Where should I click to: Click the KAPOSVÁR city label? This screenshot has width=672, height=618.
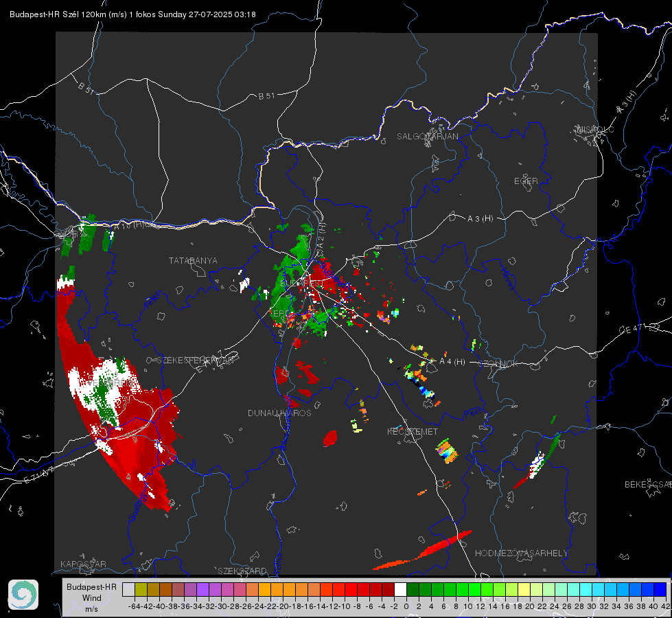[x=83, y=564]
